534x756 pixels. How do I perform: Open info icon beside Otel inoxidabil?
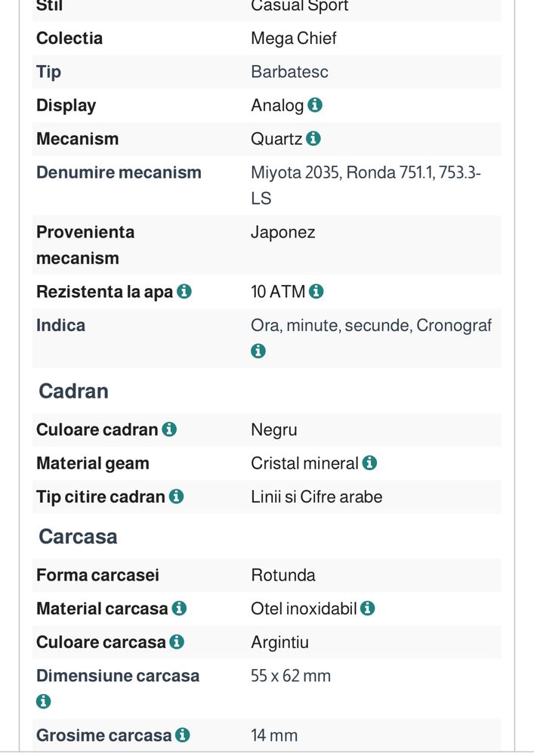point(367,608)
